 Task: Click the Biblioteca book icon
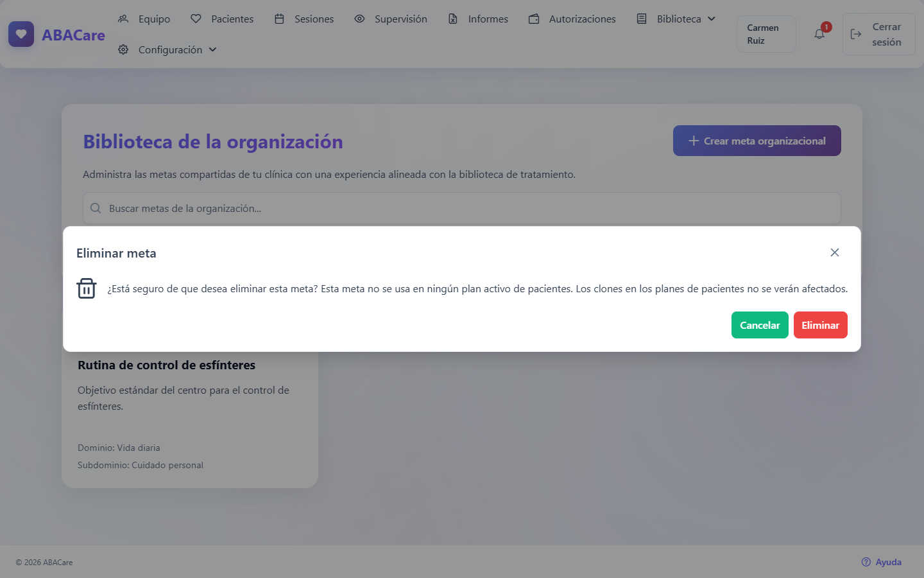point(642,19)
